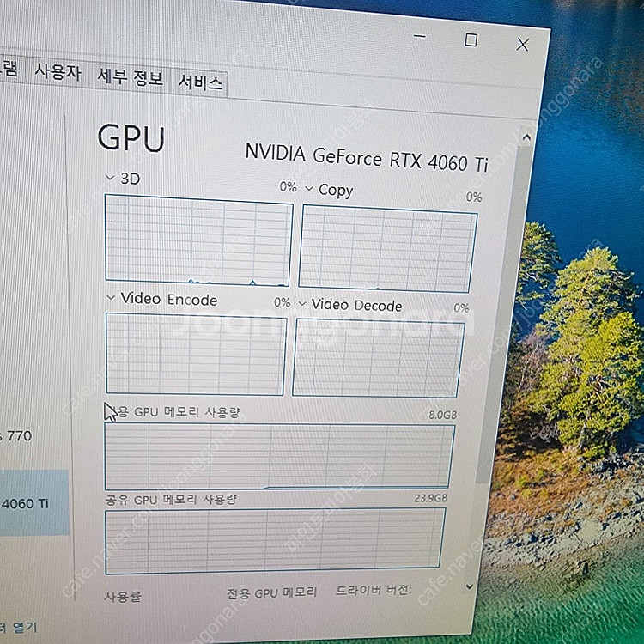Click the 사용률 label
Image resolution: width=644 pixels, height=644 pixels.
click(x=123, y=596)
